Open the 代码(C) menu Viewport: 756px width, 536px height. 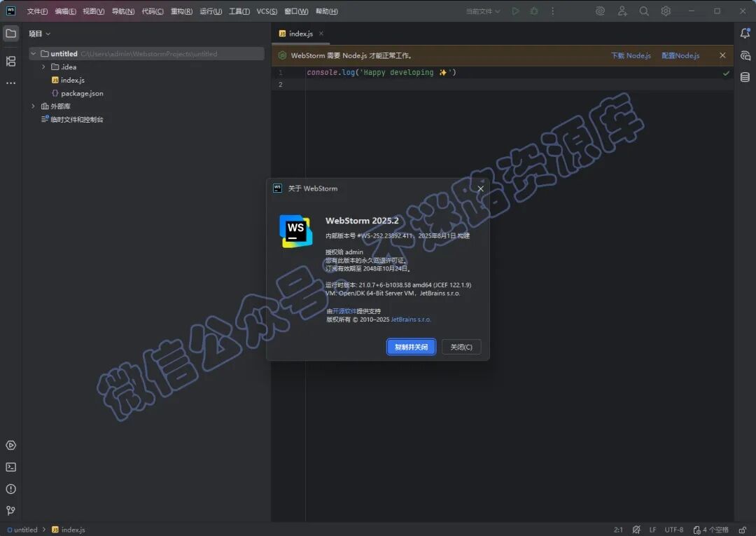(153, 11)
